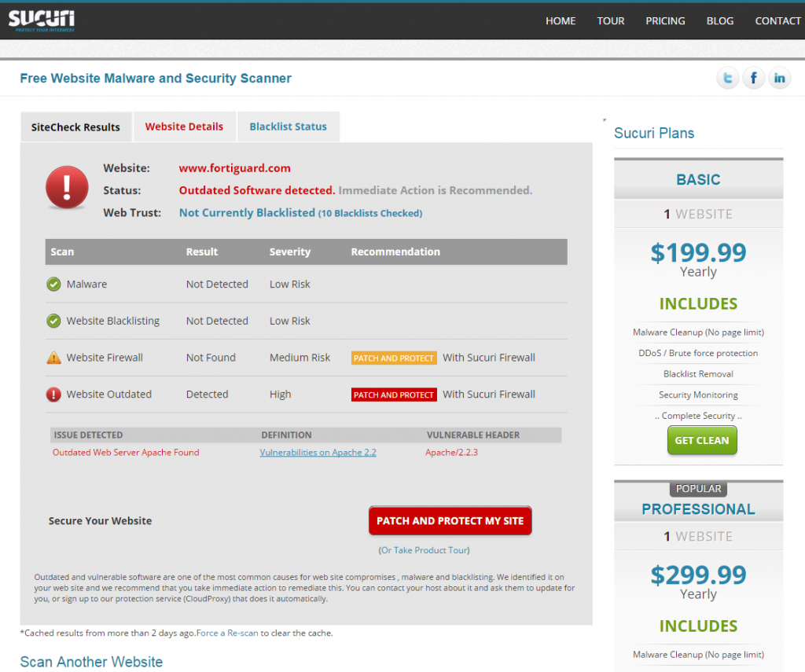Viewport: 805px width, 672px height.
Task: Share scan results on LinkedIn
Action: pyautogui.click(x=779, y=78)
